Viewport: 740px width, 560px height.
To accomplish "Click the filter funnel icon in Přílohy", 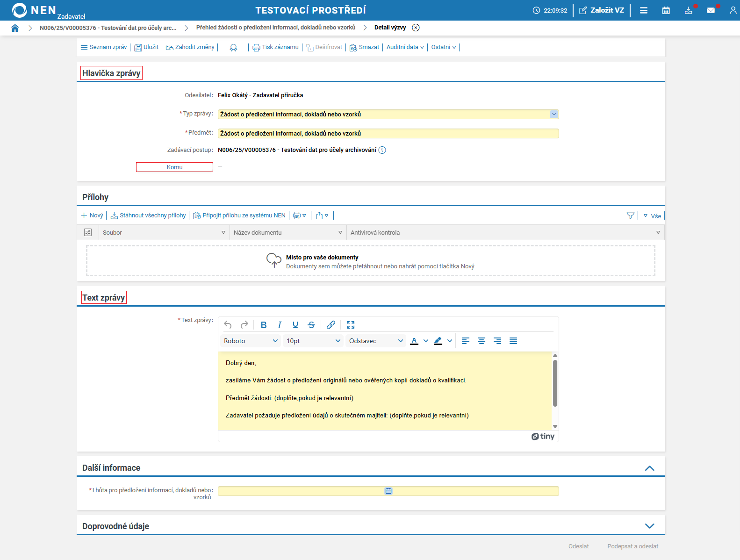I will 631,215.
